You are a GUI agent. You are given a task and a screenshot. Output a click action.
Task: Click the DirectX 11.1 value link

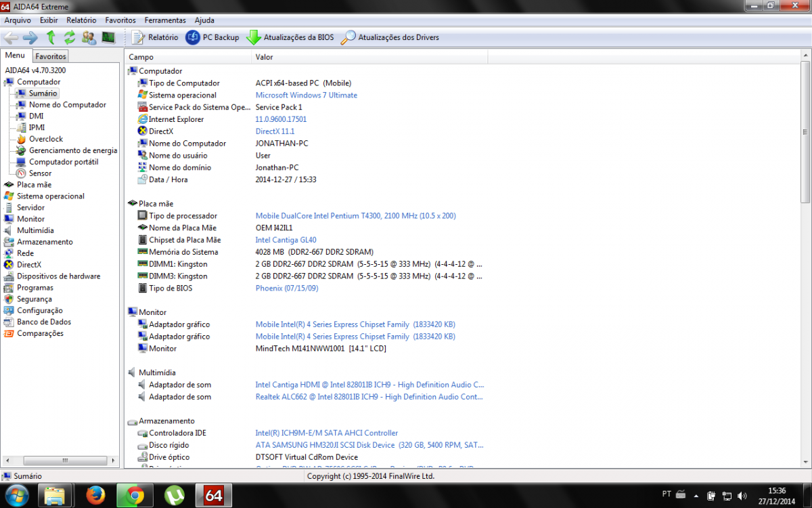(275, 131)
